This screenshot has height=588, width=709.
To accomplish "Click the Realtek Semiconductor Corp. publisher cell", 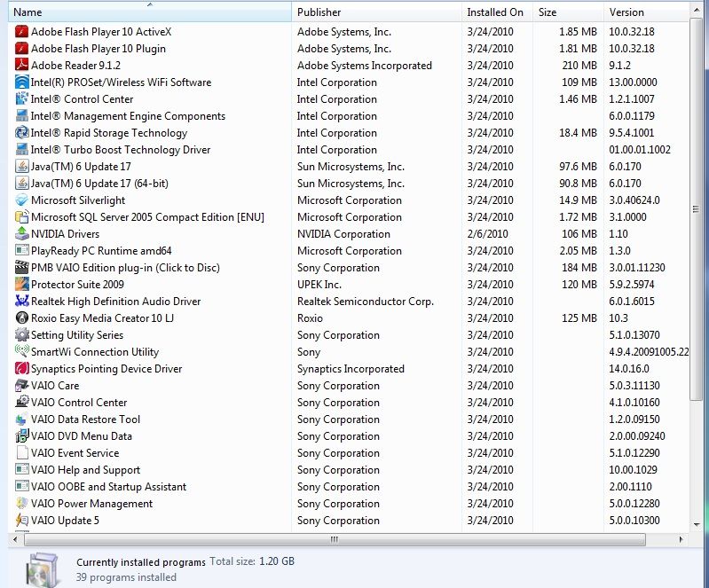I will click(x=366, y=302).
